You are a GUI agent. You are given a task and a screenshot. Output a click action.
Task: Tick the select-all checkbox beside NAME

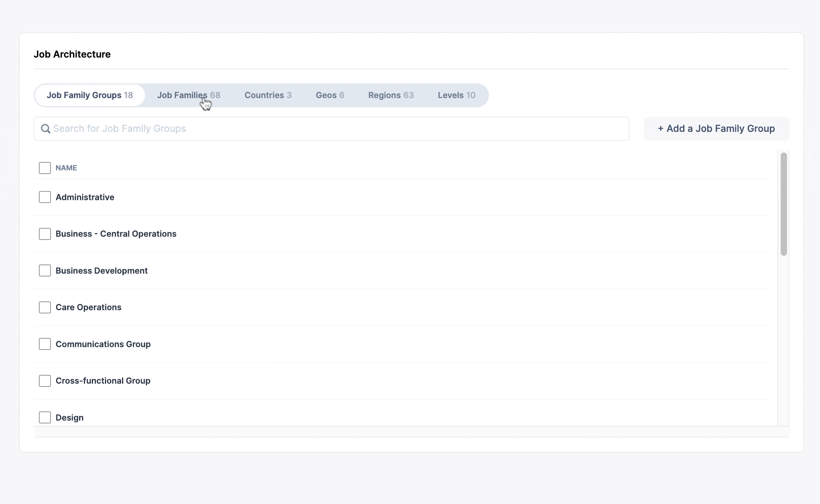45,168
